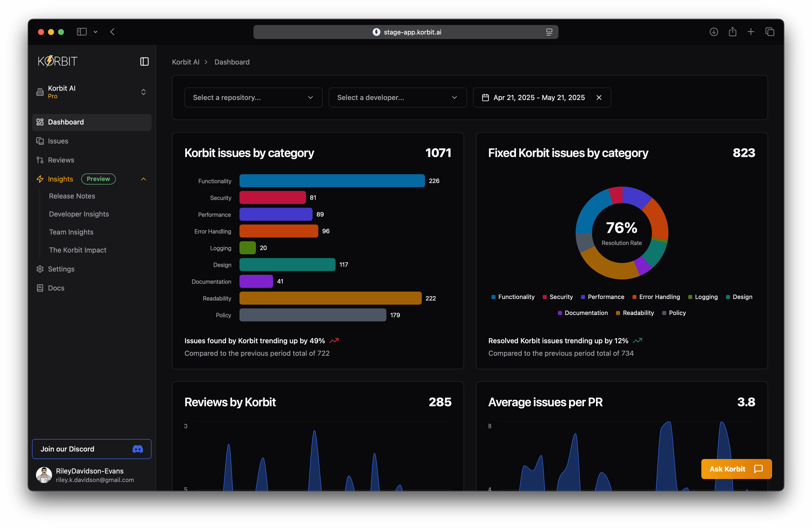Open the Korbit AI organization switcher
Viewport: 812px width, 528px height.
91,92
